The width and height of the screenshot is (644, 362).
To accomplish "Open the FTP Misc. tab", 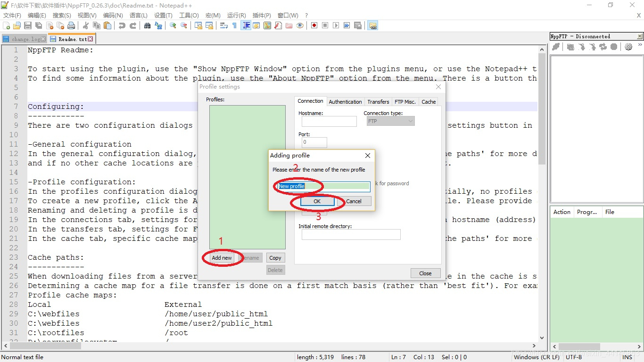I will pos(405,102).
